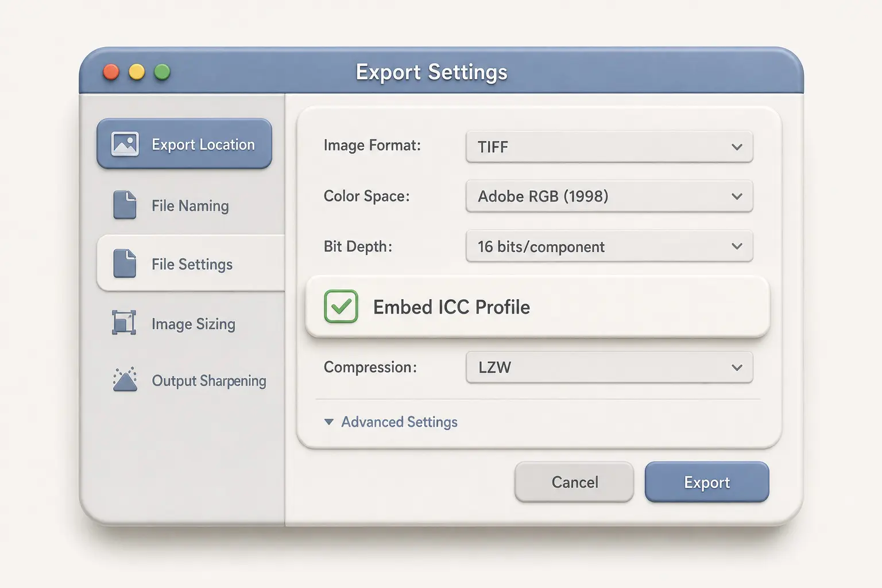The height and width of the screenshot is (588, 882).
Task: Click the blue Export button
Action: [x=707, y=482]
